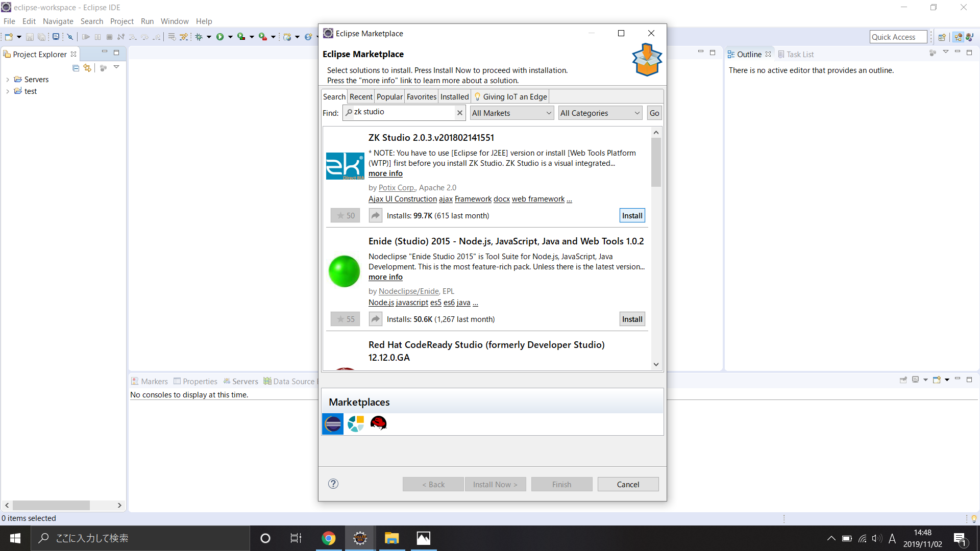Viewport: 980px width, 551px height.
Task: Expand the Servers tree node
Action: click(8, 80)
